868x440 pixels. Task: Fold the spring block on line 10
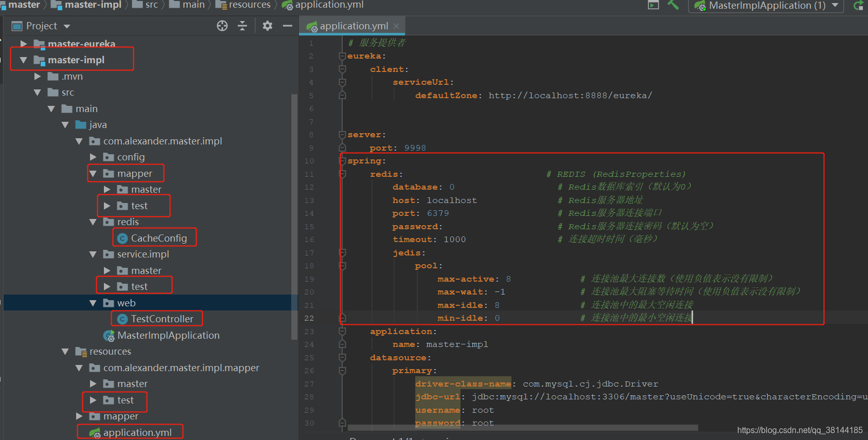click(342, 161)
